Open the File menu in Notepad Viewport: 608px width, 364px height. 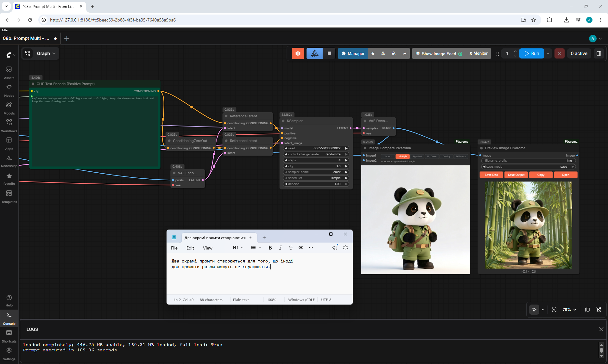(174, 248)
